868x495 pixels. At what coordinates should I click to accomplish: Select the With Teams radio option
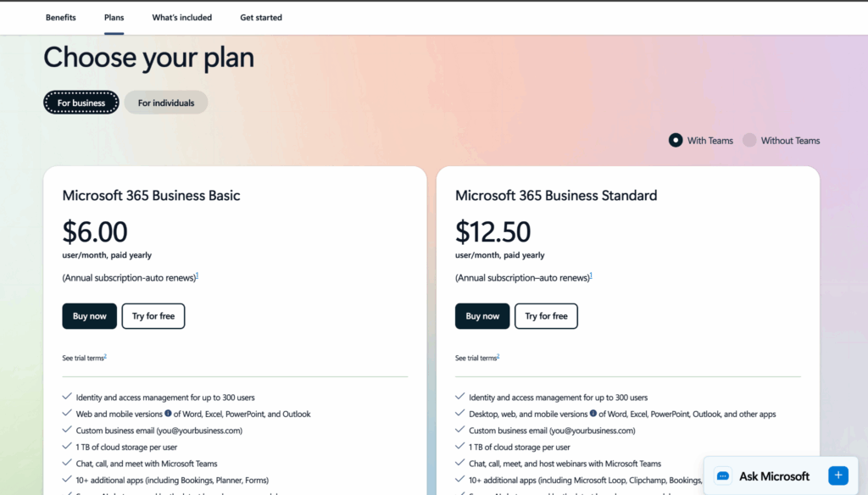pos(676,141)
